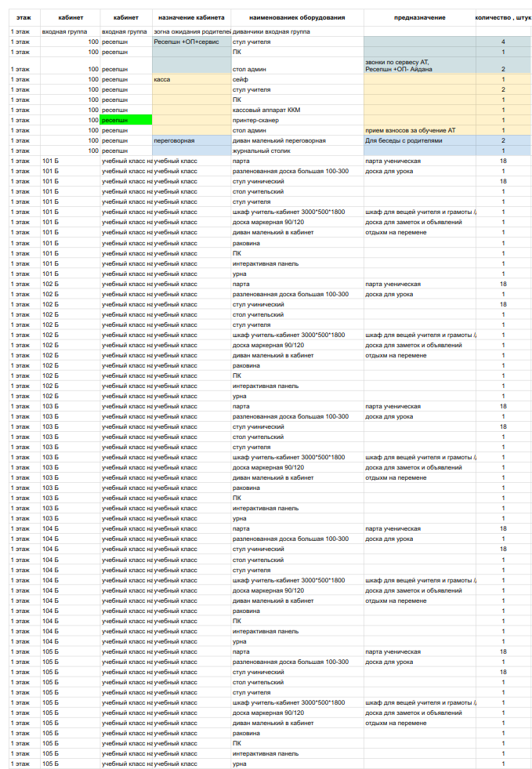532x769 pixels.
Task: Click 'раковина' in the 101 Б rows
Action: 297,243
